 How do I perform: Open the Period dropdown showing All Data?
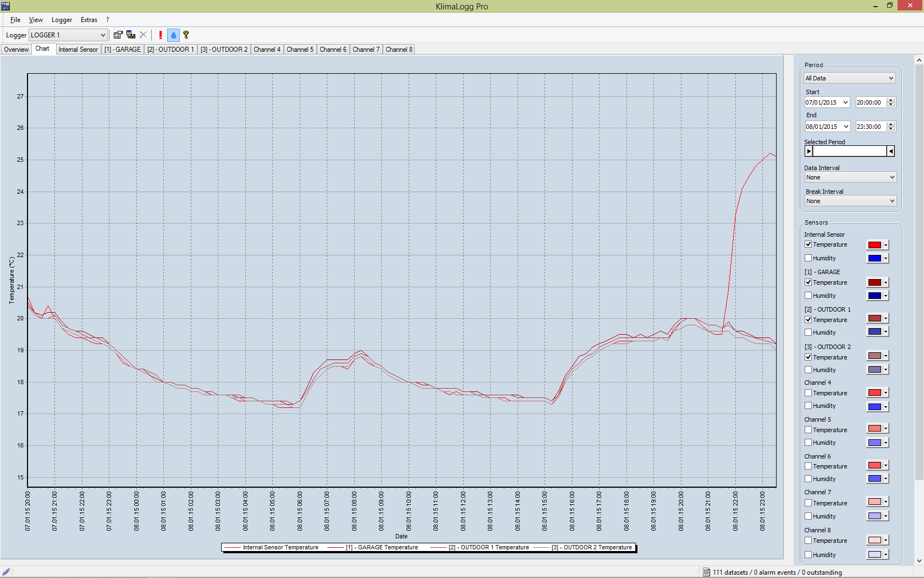[849, 78]
